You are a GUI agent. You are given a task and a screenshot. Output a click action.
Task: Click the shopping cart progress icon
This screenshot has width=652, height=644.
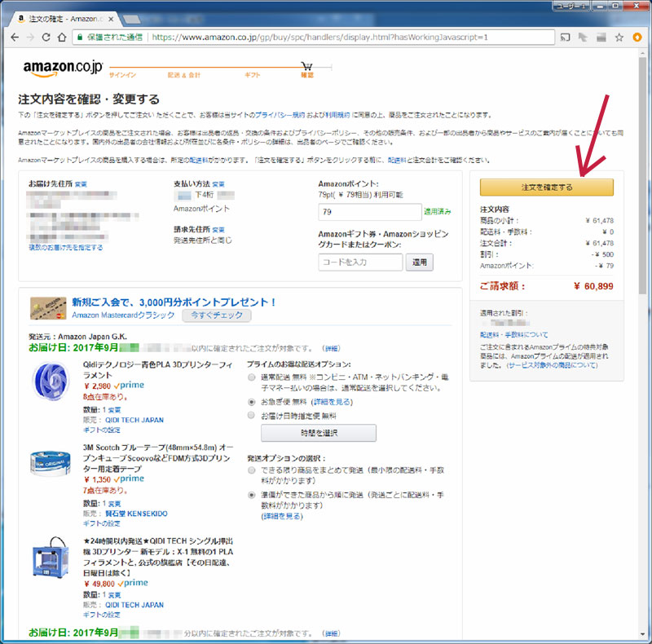coord(307,66)
